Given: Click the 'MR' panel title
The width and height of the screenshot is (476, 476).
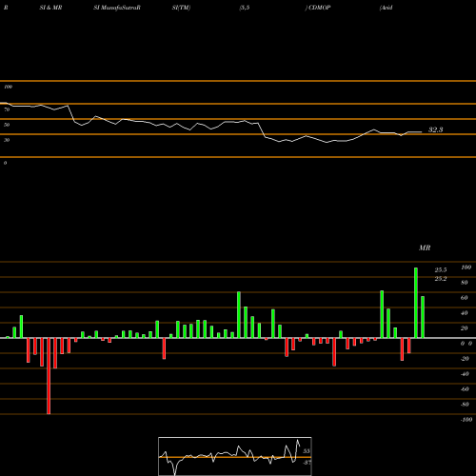Looking at the screenshot, I should click(425, 248).
